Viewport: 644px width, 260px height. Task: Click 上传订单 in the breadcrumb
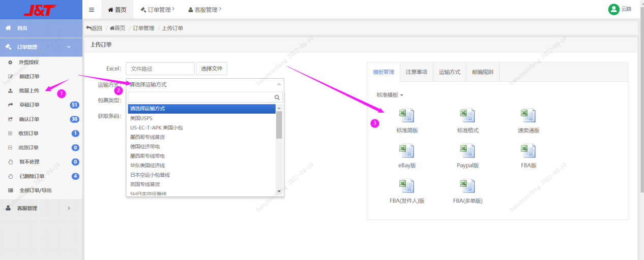pos(172,28)
